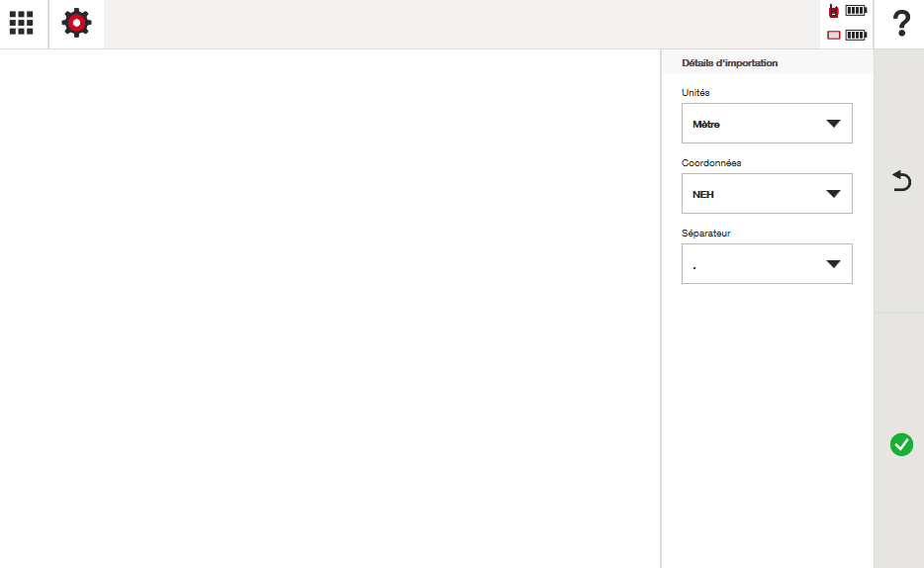This screenshot has height=568, width=924.
Task: Click the help question mark icon
Action: tap(900, 23)
